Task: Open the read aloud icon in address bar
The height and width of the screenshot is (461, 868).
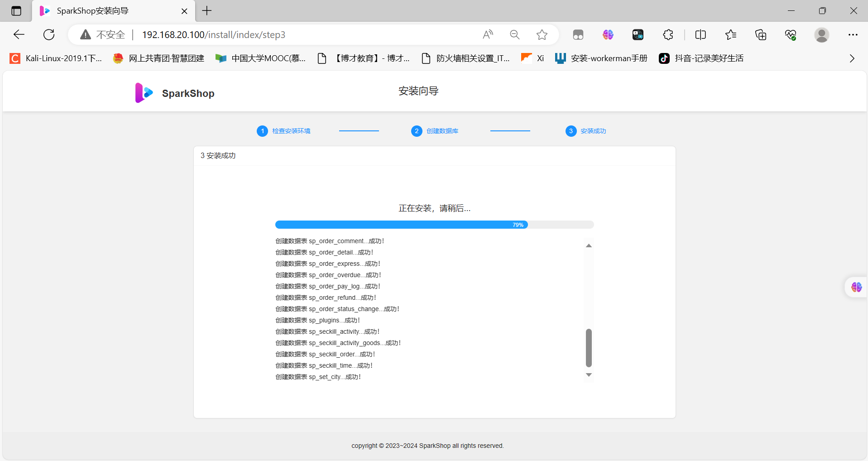Action: click(x=488, y=34)
